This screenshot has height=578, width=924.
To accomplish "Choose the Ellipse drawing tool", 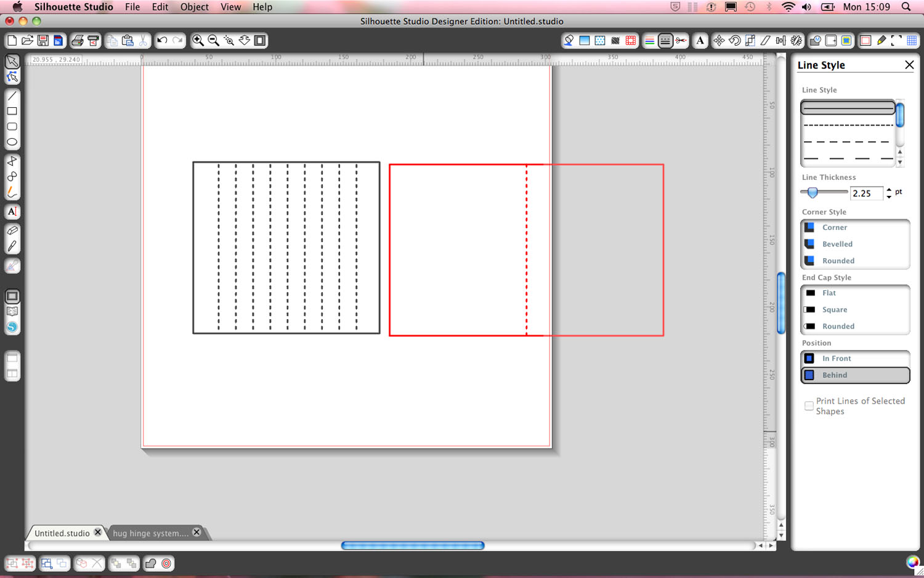I will point(12,142).
